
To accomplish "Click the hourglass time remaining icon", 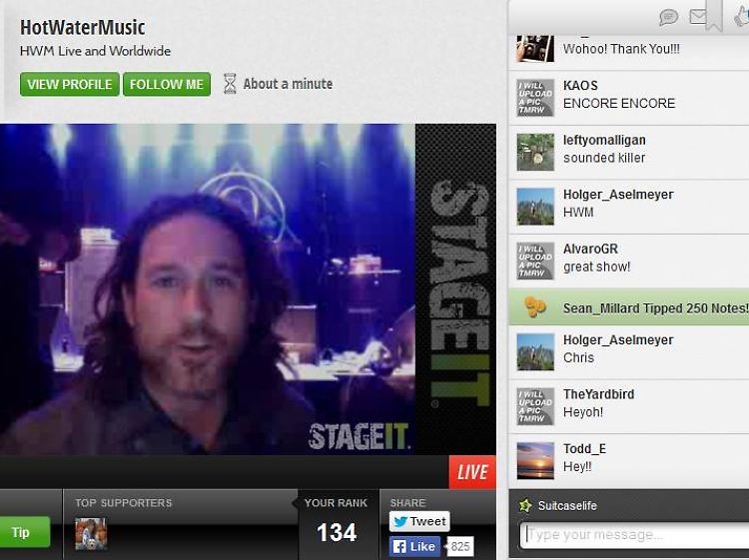I will click(230, 84).
